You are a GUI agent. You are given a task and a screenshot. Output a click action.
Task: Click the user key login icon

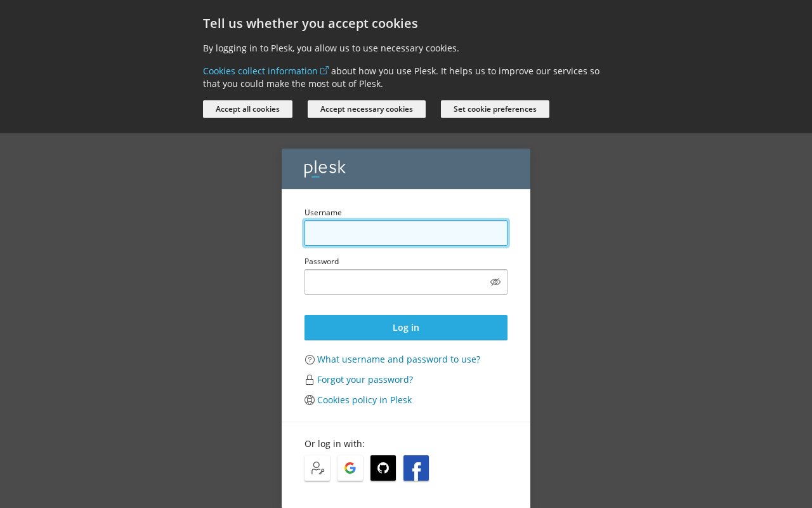pos(317,468)
